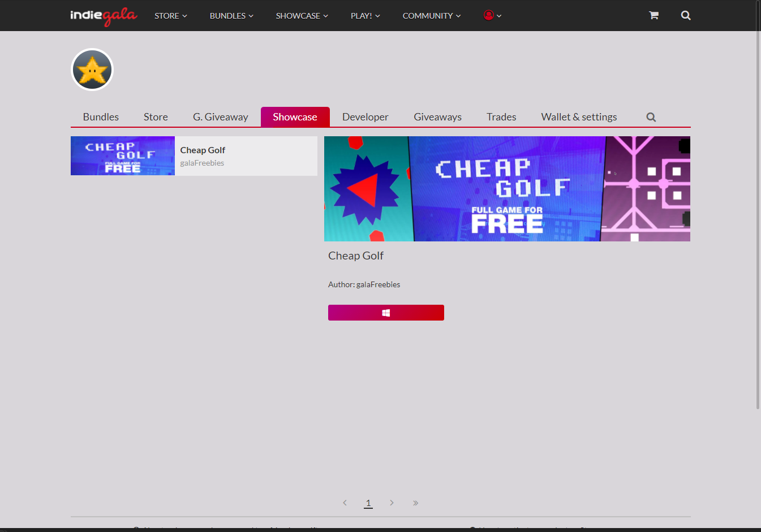Expand the COMMUNITY dropdown menu
Viewport: 761px width, 532px height.
point(432,16)
